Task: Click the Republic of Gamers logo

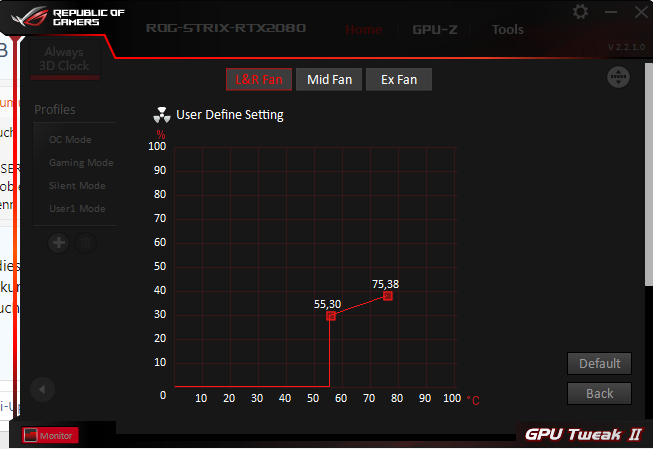Action: pyautogui.click(x=68, y=17)
